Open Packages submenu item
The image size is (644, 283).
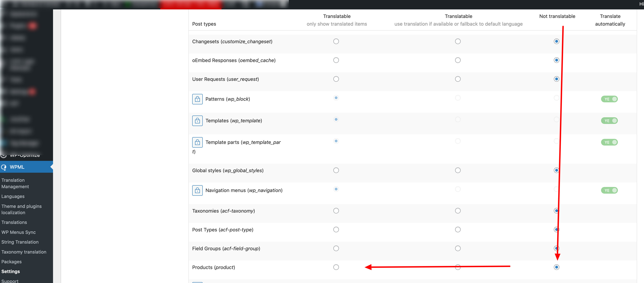12,262
